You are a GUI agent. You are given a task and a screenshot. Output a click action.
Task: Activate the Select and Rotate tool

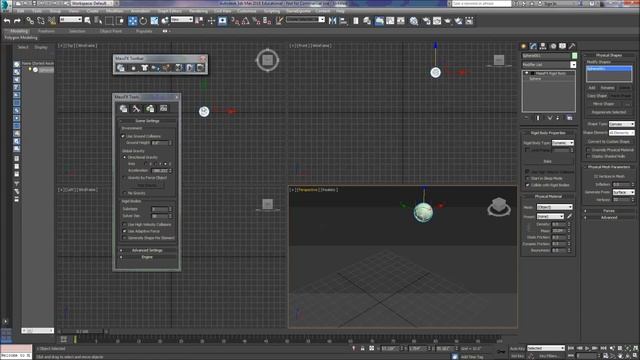tap(143, 20)
